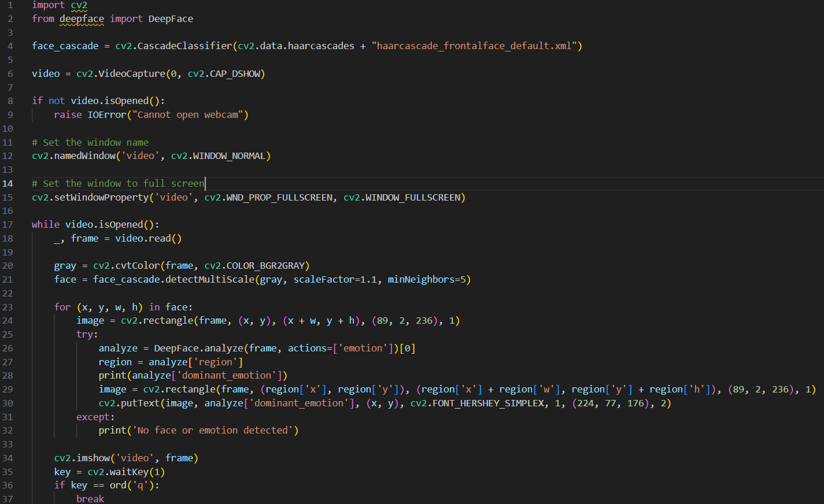Click the try: keyword
824x504 pixels.
tap(87, 334)
